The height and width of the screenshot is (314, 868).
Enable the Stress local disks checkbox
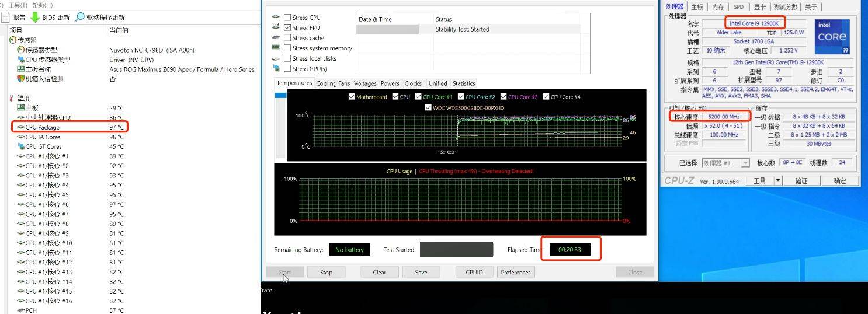287,58
